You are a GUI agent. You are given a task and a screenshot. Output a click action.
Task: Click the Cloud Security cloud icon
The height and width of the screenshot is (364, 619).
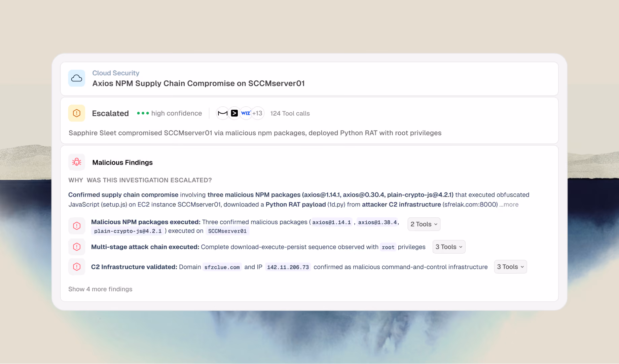pos(77,78)
